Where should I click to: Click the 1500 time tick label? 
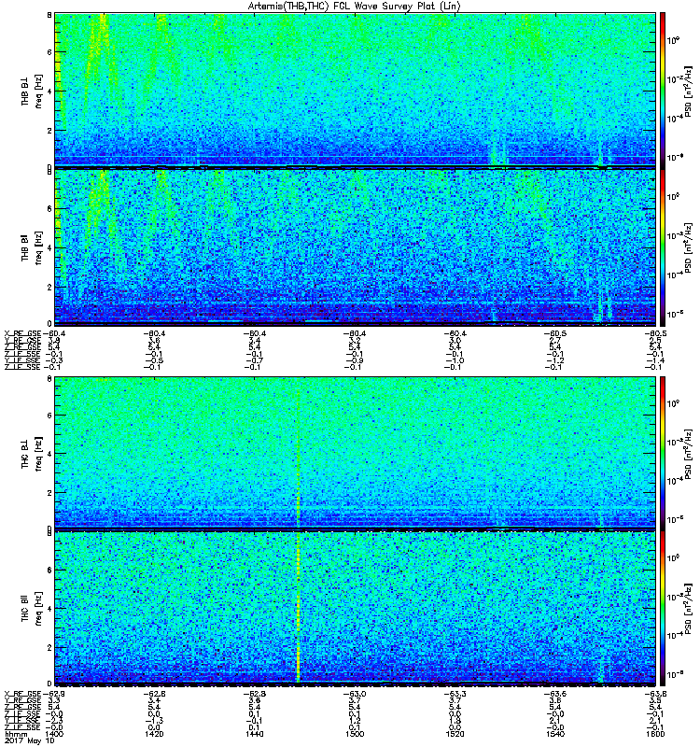(355, 734)
